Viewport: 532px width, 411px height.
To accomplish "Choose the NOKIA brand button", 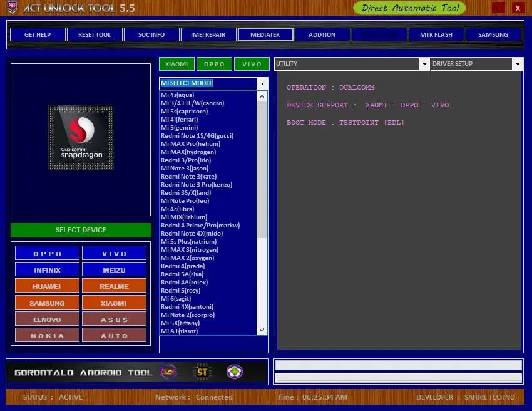I will [47, 336].
